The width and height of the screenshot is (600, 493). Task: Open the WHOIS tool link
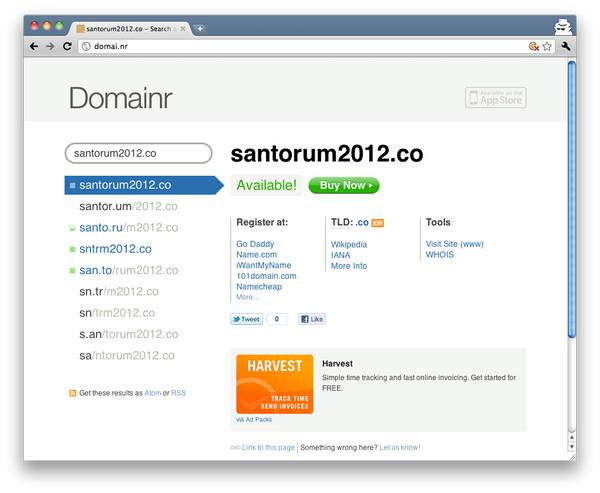pyautogui.click(x=440, y=255)
